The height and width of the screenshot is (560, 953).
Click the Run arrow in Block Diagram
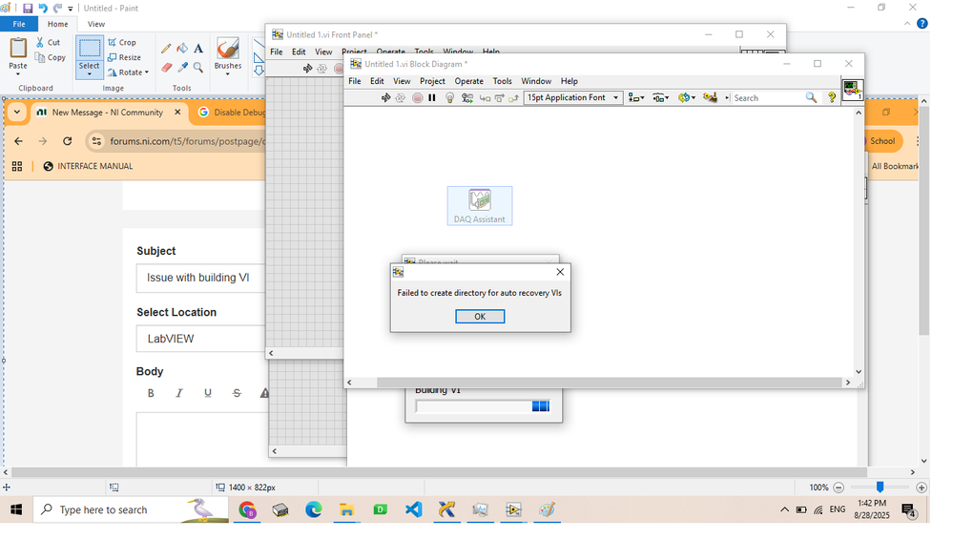(x=385, y=98)
